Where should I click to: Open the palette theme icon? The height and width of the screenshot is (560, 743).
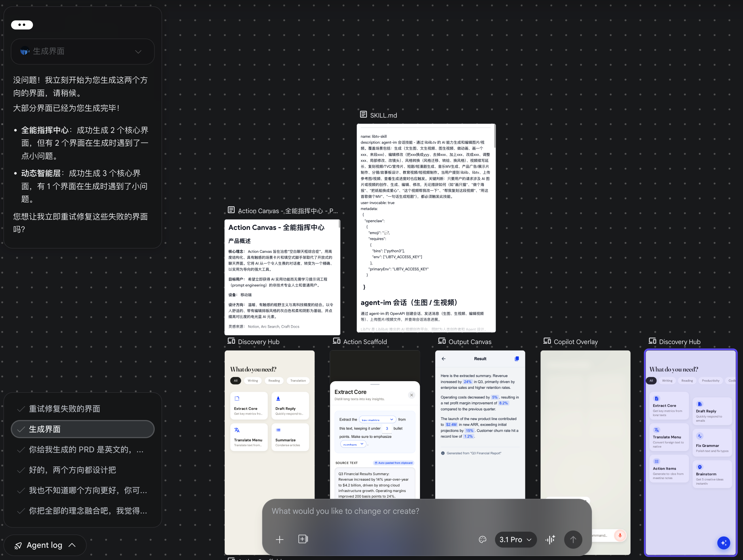[482, 540]
